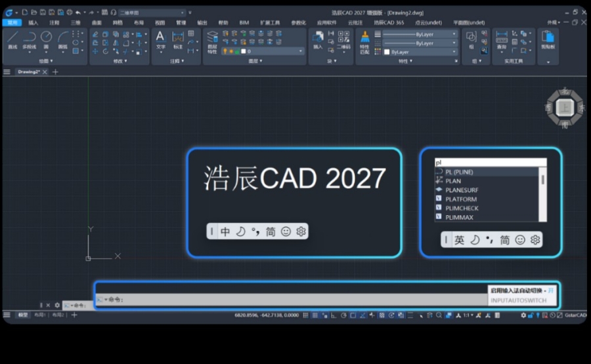Switch to the 插入 ribbon tab
591x364 pixels.
coord(33,22)
